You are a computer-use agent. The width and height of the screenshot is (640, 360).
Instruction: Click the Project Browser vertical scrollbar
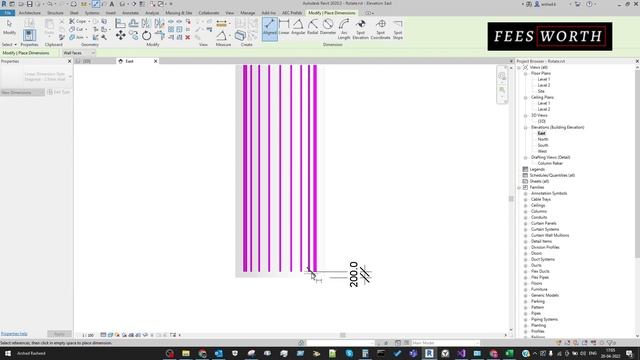pyautogui.click(x=637, y=163)
